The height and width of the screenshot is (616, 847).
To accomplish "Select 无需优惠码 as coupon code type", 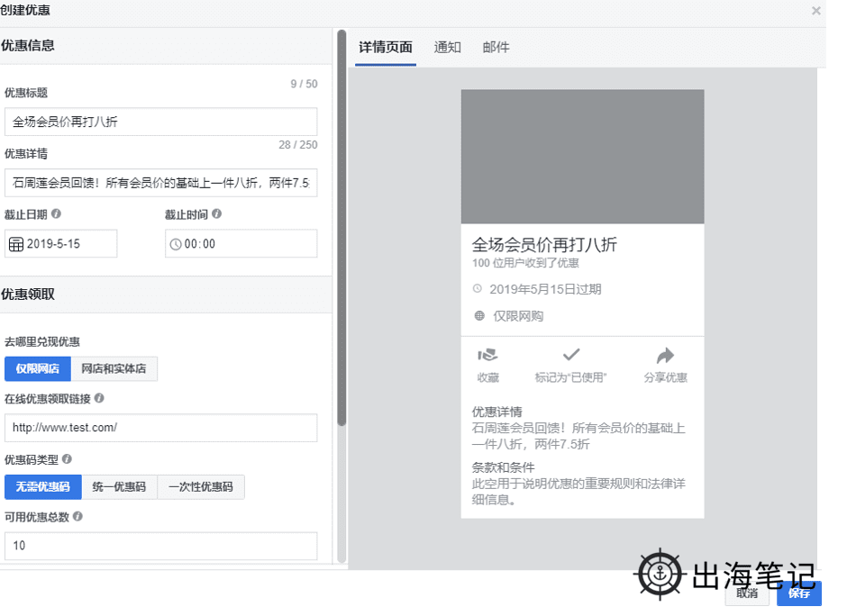I will pyautogui.click(x=42, y=487).
